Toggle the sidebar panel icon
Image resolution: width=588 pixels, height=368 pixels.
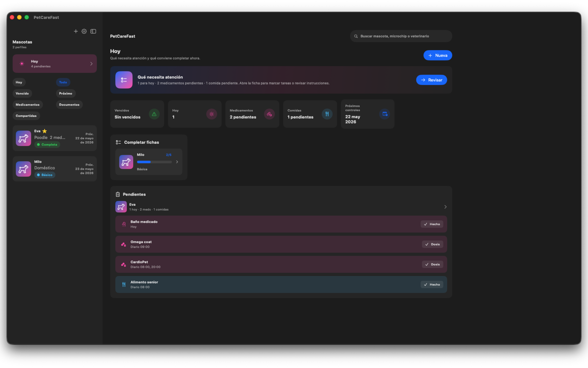(93, 31)
